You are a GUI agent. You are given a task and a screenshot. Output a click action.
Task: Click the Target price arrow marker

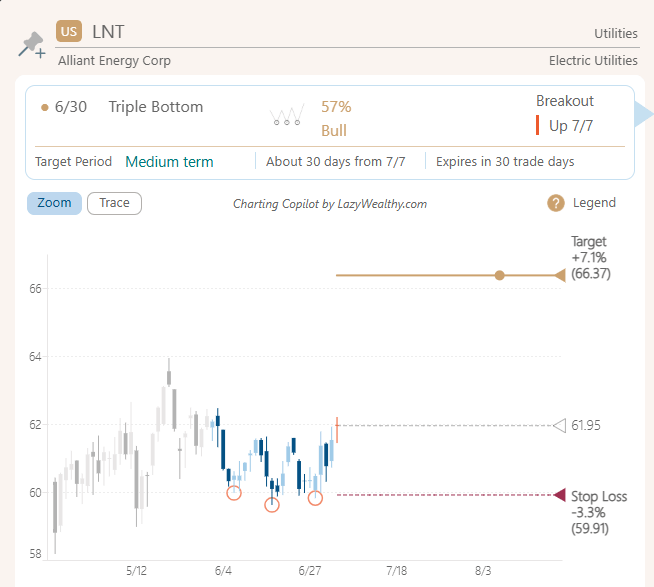point(559,274)
